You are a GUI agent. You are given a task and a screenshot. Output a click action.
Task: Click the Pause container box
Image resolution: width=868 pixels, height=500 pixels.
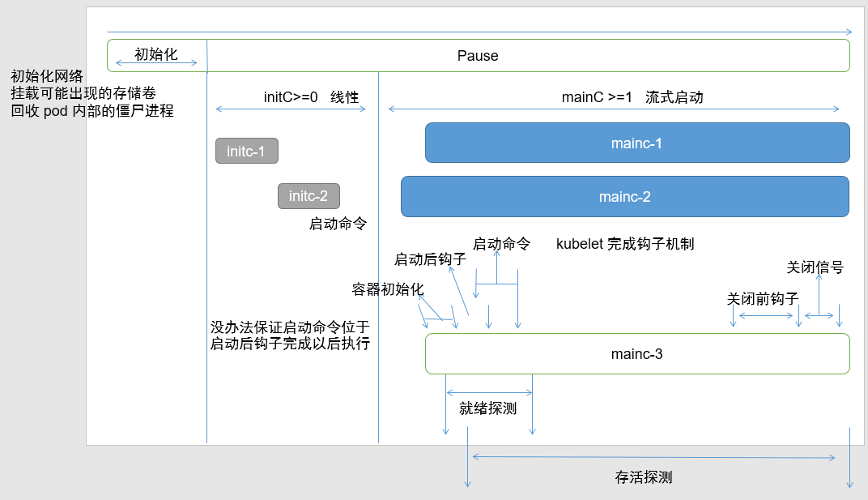click(x=478, y=56)
